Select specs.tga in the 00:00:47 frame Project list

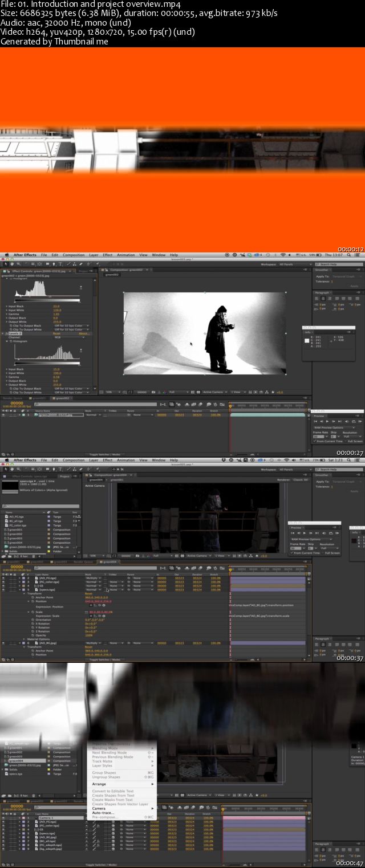tap(15, 773)
